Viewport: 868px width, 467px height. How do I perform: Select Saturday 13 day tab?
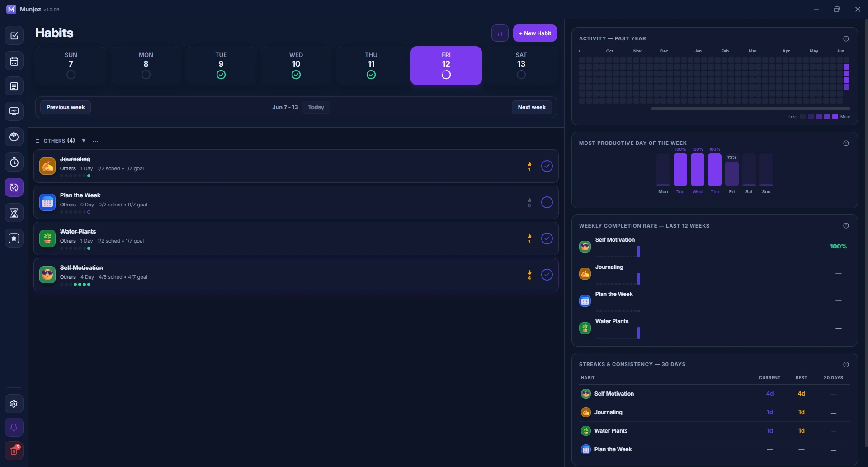(521, 66)
